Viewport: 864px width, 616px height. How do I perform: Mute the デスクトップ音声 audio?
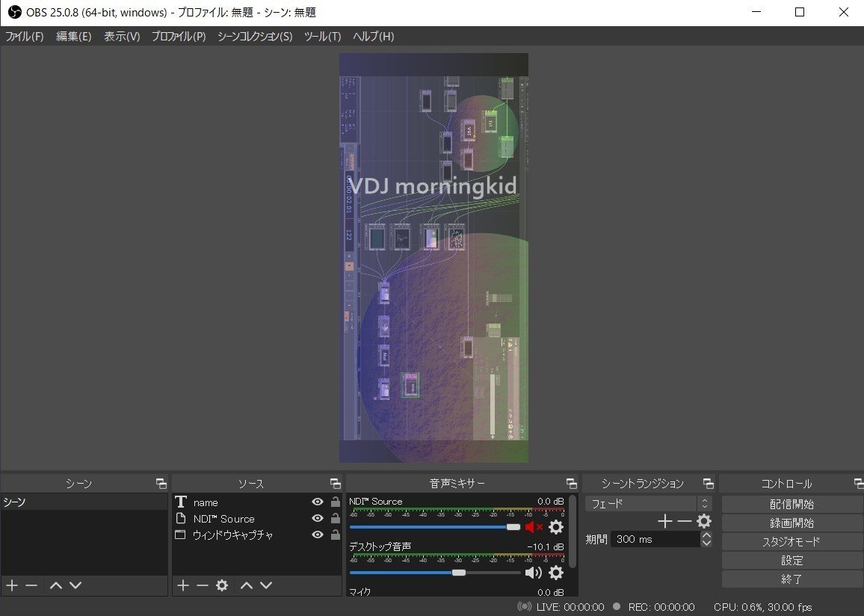coord(534,573)
